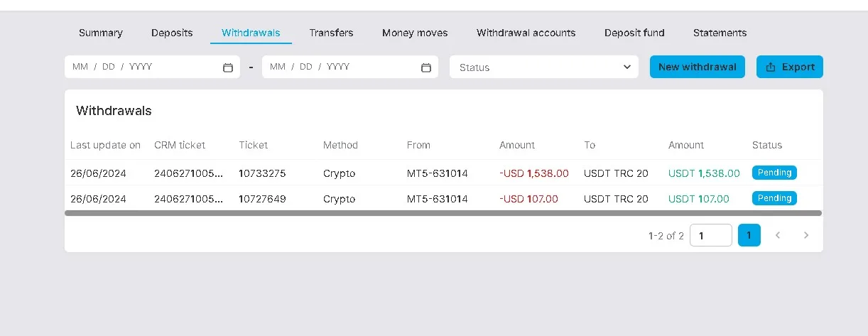Select the Withdrawals tab
Image resolution: width=868 pixels, height=336 pixels.
(x=251, y=33)
